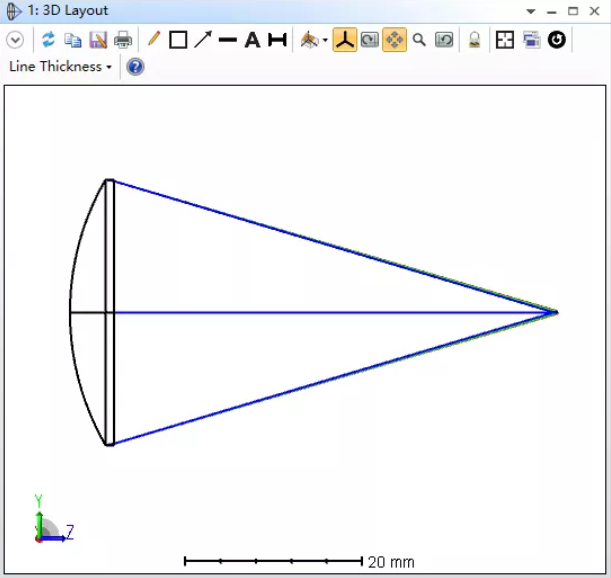Click the Save image icon
Screen dimensions: 611x578
tap(98, 40)
